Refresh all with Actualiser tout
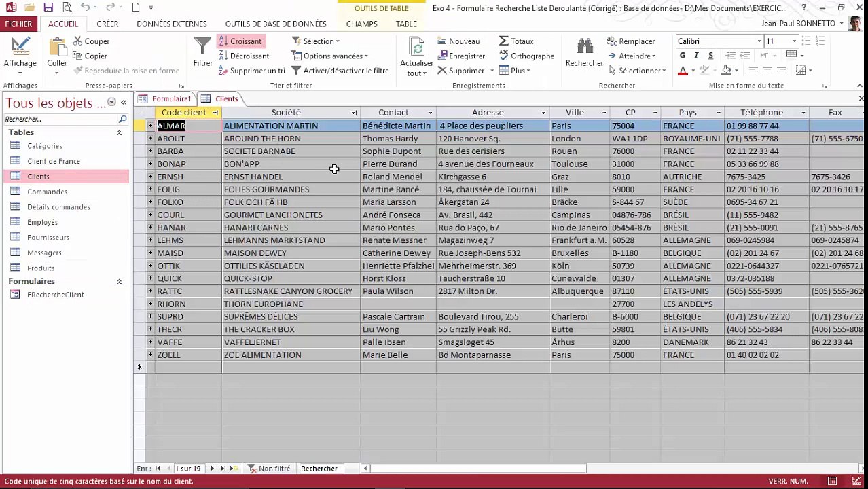The image size is (868, 489). 416,57
